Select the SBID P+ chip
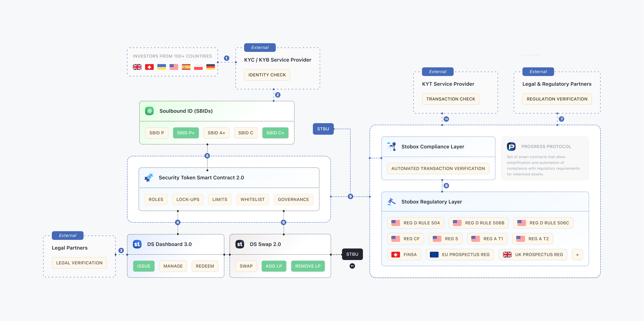Screen dimensions: 644x321 point(186,133)
